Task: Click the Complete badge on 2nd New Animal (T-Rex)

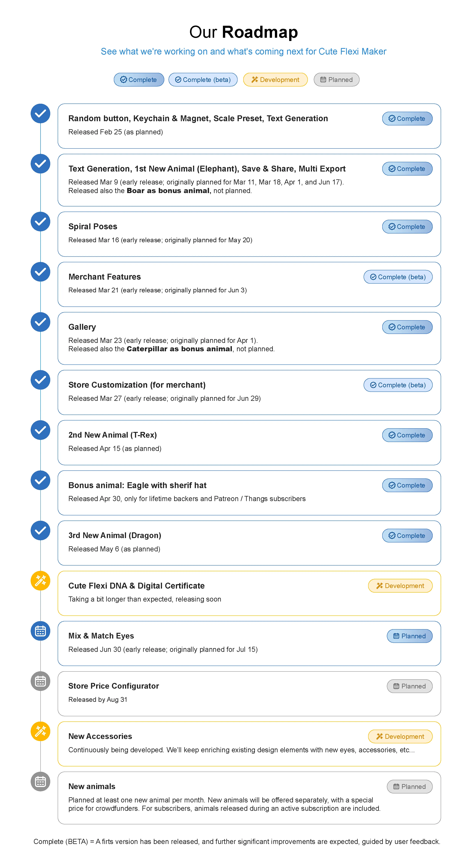Action: (407, 435)
